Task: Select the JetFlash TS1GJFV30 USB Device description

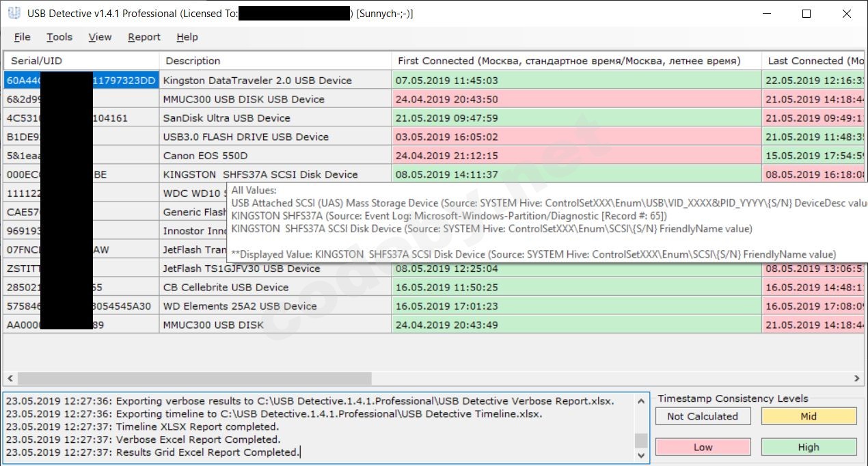Action: pyautogui.click(x=275, y=269)
